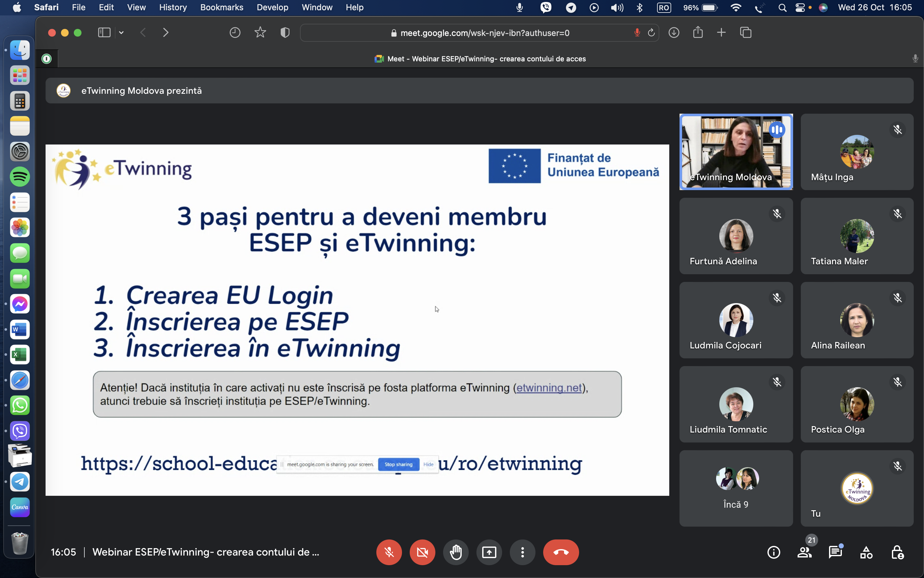Open Messenger from the Dock

coord(20,304)
